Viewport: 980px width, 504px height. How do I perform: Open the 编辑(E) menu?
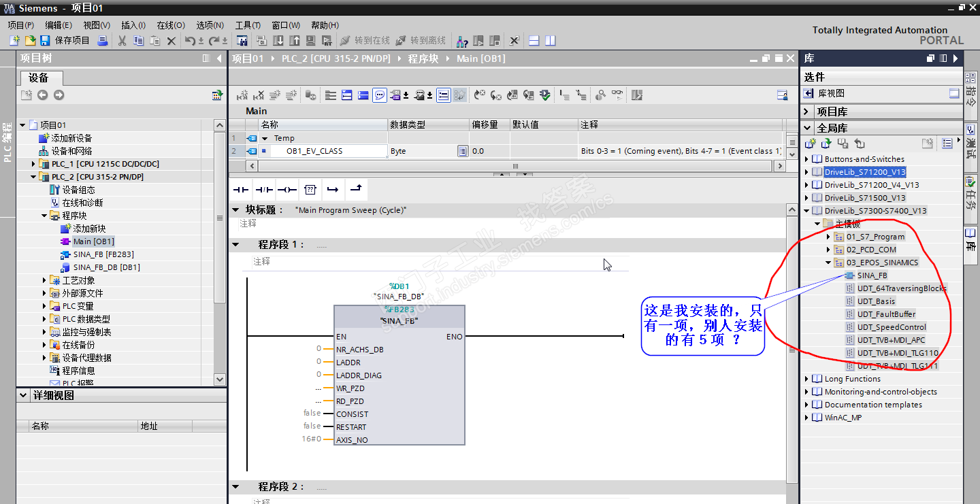59,25
